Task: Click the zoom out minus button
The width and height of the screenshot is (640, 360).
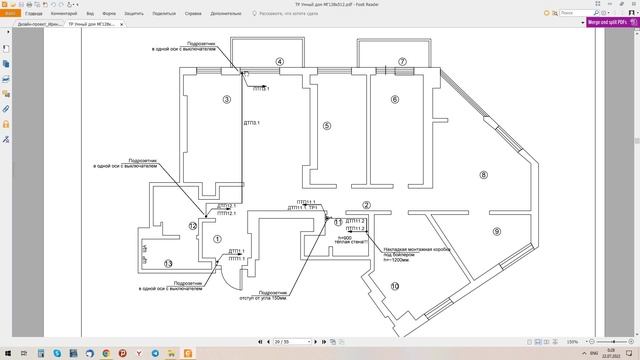Action: [x=592, y=342]
